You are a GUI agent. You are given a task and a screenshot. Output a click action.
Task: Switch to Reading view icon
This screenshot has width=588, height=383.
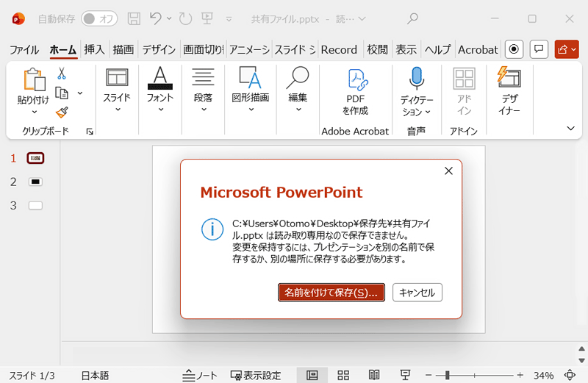click(374, 375)
